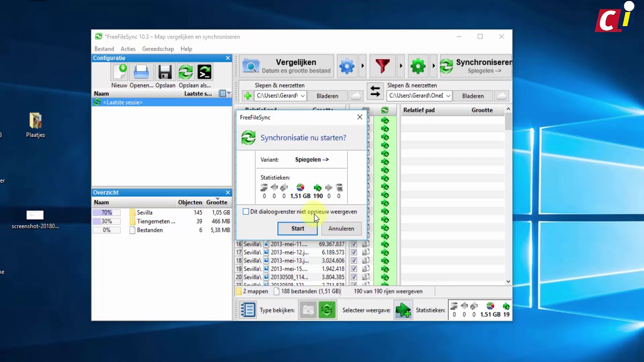Enable 'Dit dialoogvenster niet opnieuw weergeven' checkbox
644x362 pixels.
coord(246,212)
